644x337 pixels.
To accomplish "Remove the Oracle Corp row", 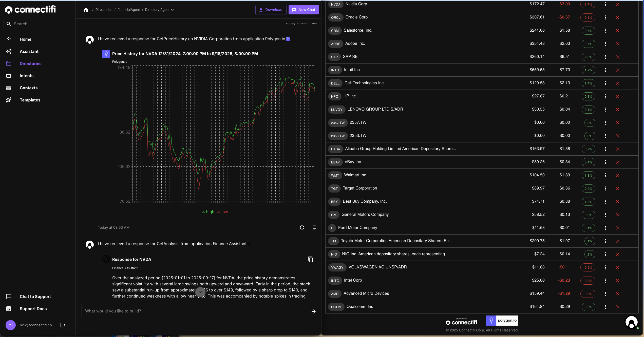I will coord(618,17).
